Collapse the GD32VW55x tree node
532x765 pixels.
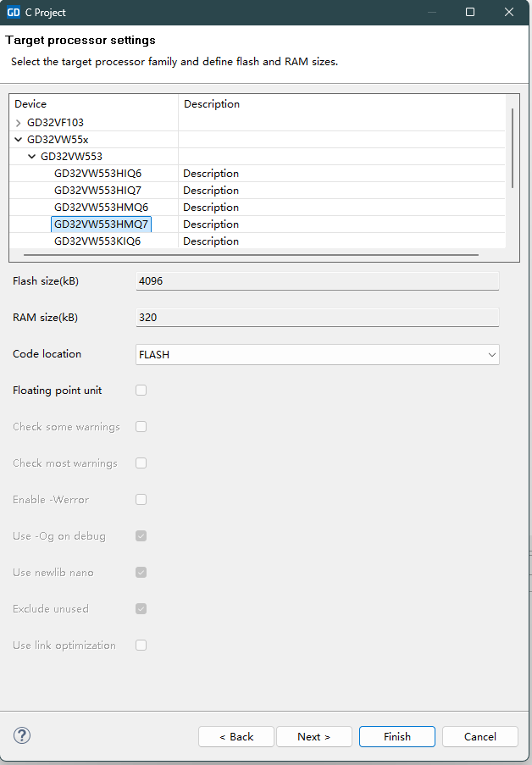point(19,140)
